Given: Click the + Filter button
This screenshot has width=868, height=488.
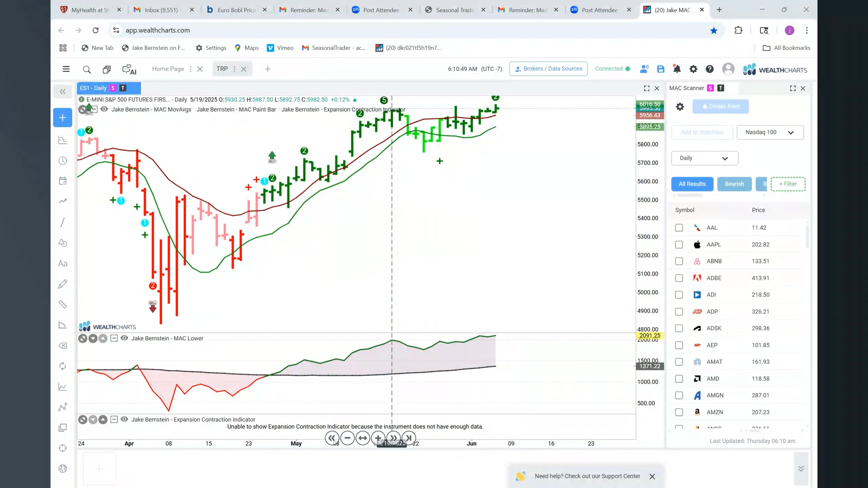Looking at the screenshot, I should coord(788,184).
